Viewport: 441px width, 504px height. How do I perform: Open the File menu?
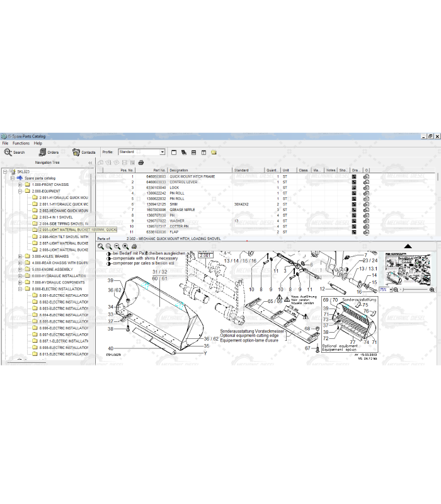6,143
